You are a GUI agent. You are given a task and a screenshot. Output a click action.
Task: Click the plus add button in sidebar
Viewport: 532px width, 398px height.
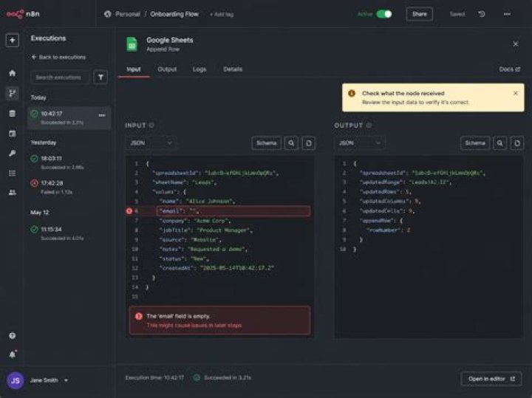pyautogui.click(x=13, y=41)
